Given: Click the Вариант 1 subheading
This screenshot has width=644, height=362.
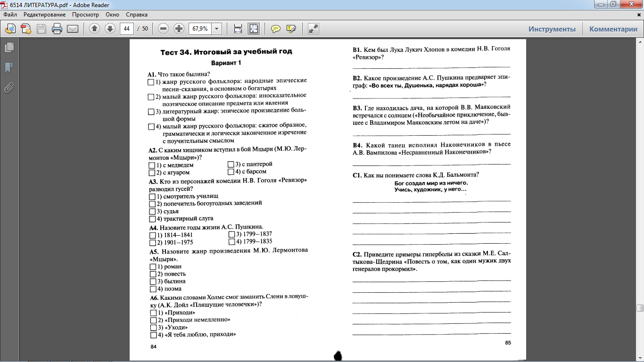Looking at the screenshot, I should [226, 63].
